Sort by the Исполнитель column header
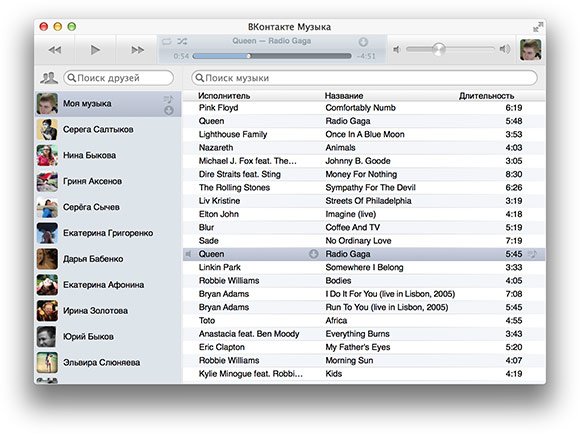 click(224, 96)
